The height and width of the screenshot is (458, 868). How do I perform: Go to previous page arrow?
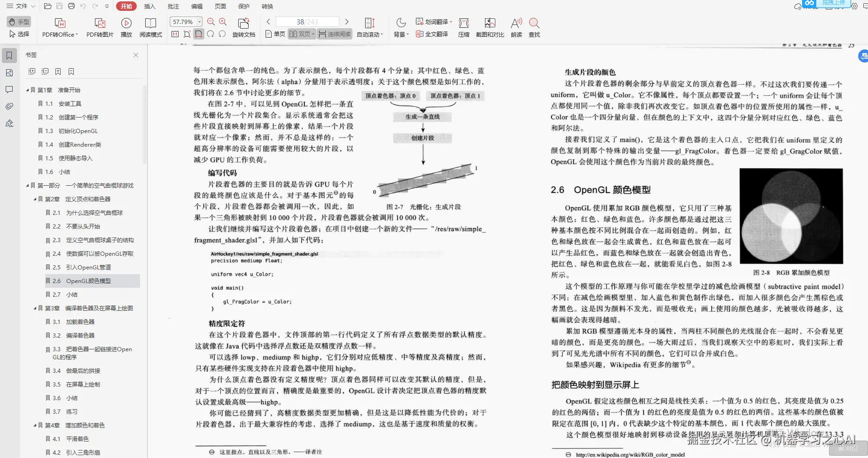pyautogui.click(x=268, y=22)
